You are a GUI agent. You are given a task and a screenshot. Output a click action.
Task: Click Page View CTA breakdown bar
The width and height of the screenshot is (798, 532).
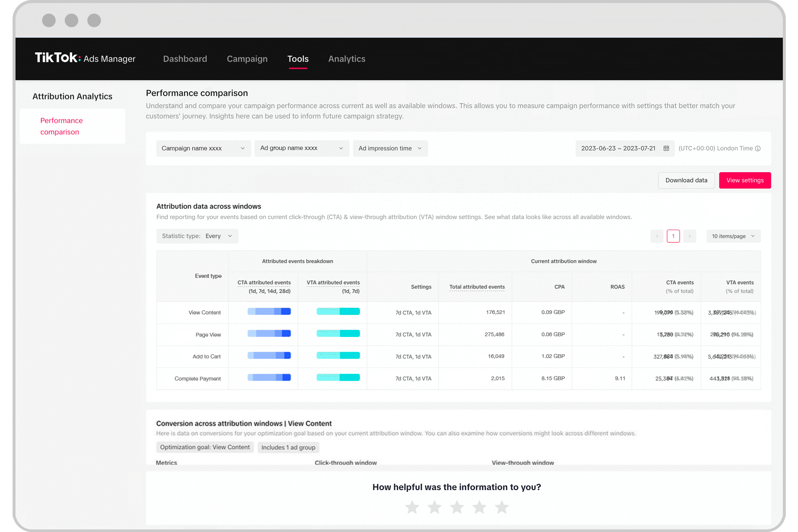pyautogui.click(x=269, y=334)
